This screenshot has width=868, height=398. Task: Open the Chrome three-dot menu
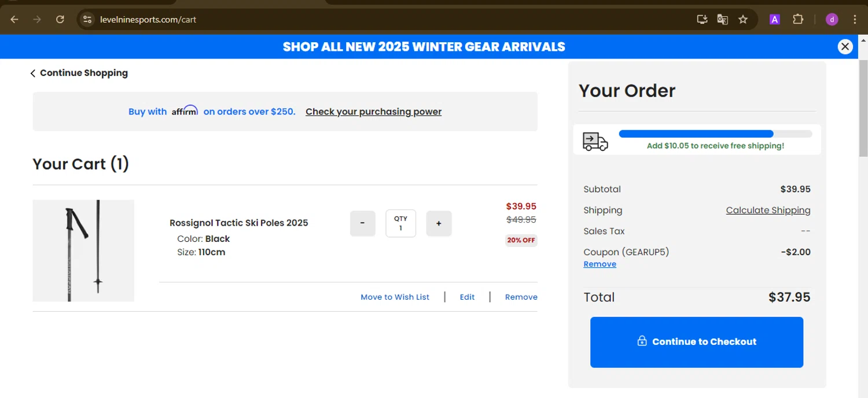(x=855, y=20)
